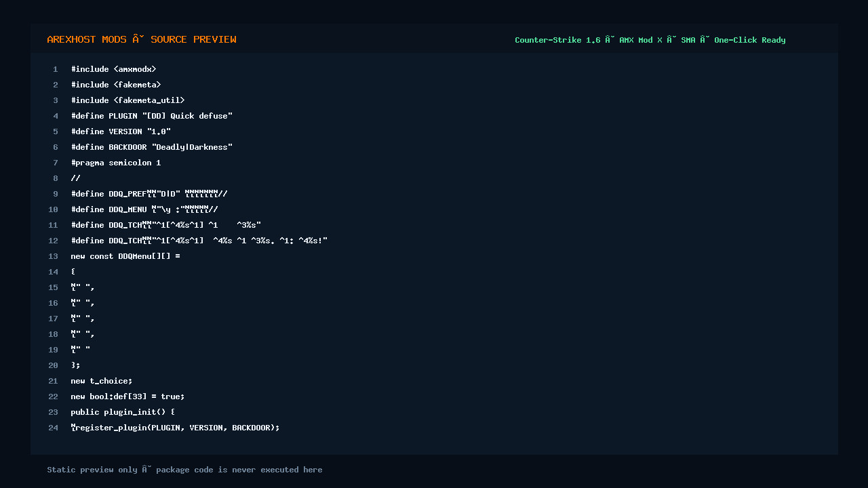The width and height of the screenshot is (868, 488).
Task: Click line number 1 in the gutter
Action: click(x=56, y=69)
